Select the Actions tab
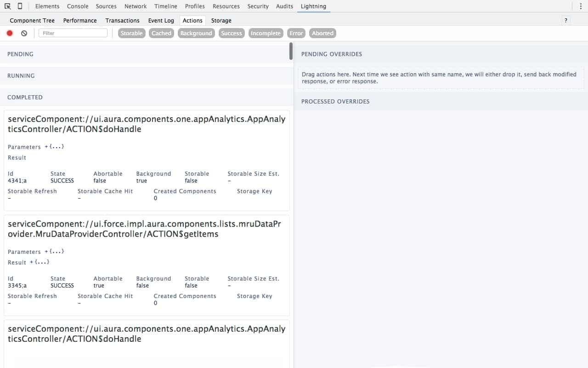Image resolution: width=588 pixels, height=368 pixels. (192, 20)
